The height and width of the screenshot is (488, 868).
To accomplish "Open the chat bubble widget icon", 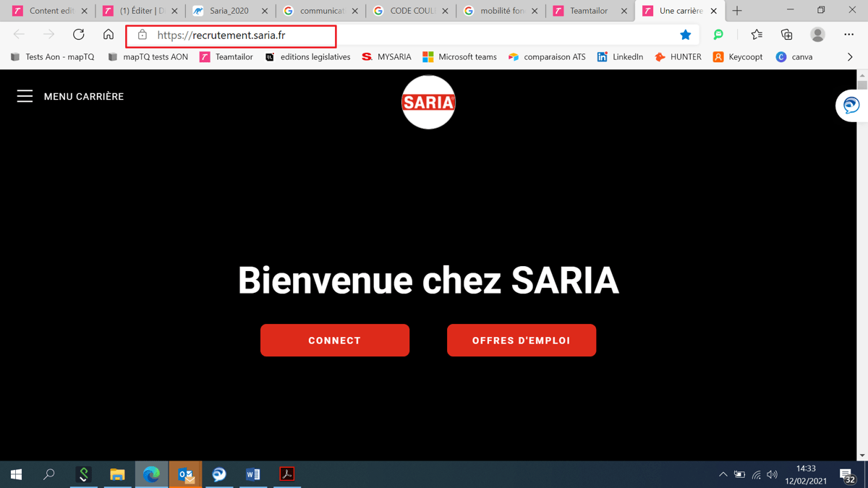I will click(851, 106).
